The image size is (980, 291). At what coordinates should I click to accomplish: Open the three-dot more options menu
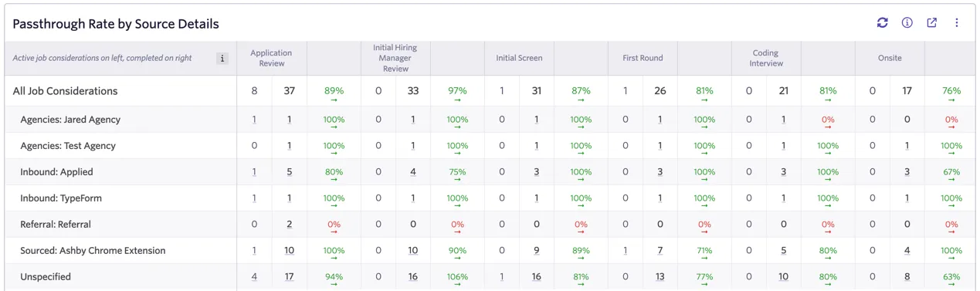957,23
